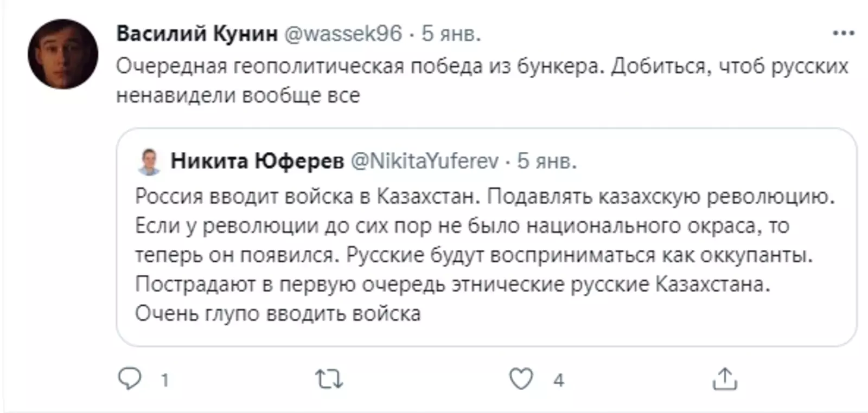Screen dimensions: 868x413
Task: Click the quoted line starting with 'Пострадают'
Action: click(452, 284)
